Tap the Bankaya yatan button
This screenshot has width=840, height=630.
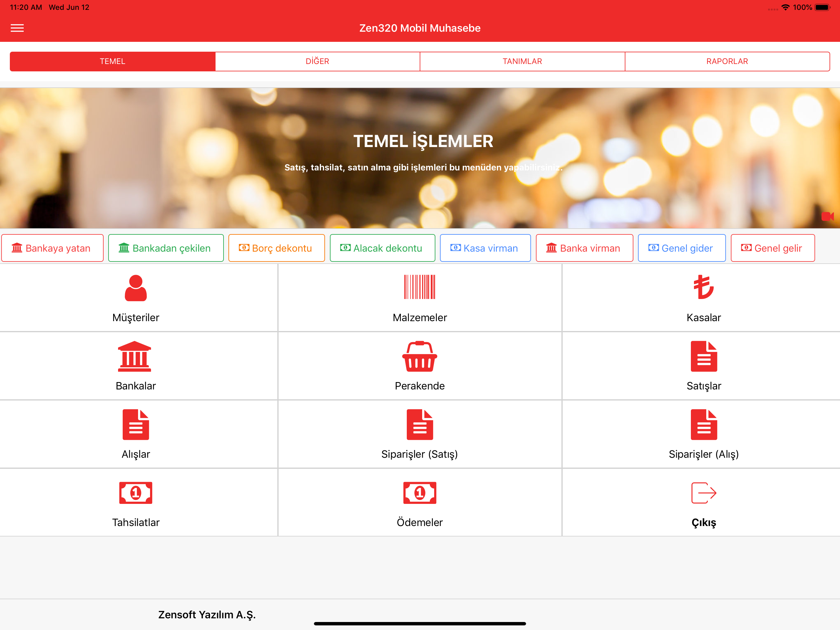(52, 248)
